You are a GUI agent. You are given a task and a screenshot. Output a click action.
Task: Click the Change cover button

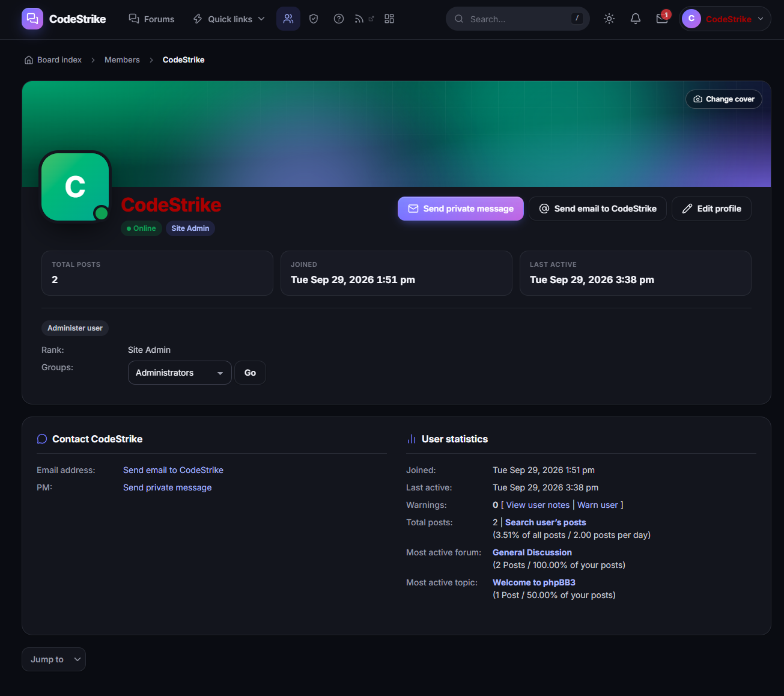pyautogui.click(x=724, y=99)
